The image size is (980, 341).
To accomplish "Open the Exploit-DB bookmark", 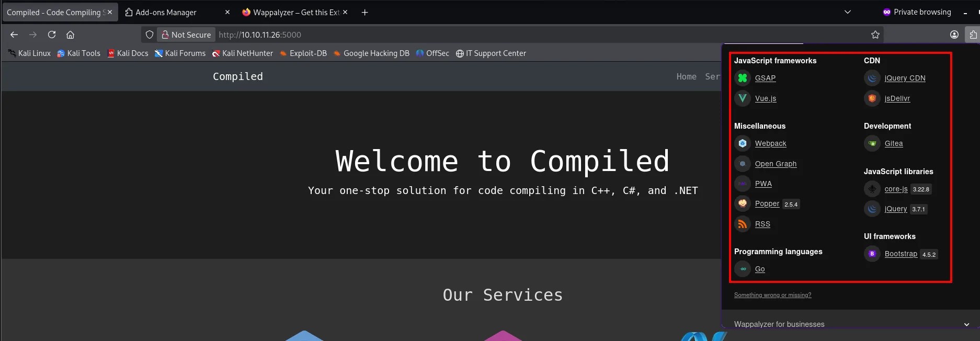I will click(303, 53).
